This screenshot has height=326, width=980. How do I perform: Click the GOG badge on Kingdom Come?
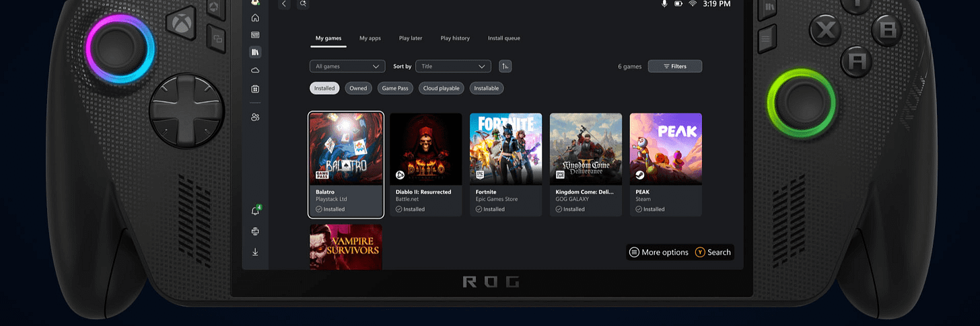pos(561,175)
